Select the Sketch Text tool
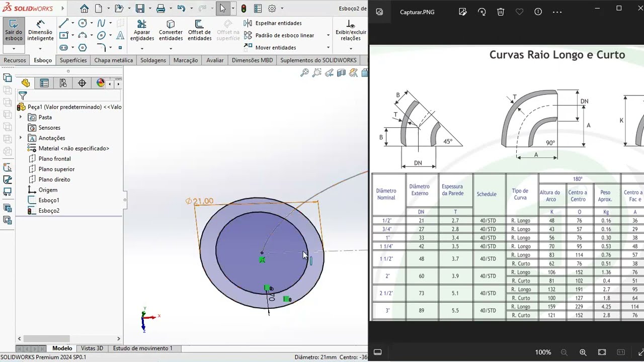Screen dimensions: 644x362 tap(120, 36)
